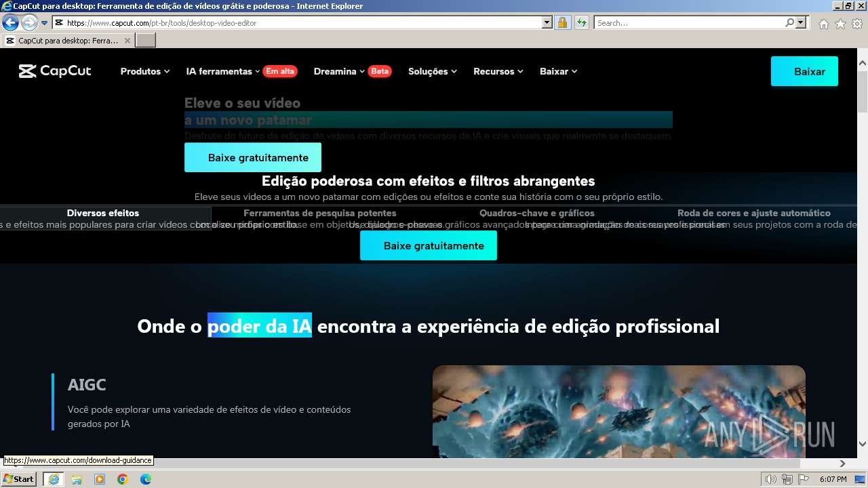This screenshot has height=488, width=868.
Task: Open the search provider dropdown arrow
Action: pos(801,23)
